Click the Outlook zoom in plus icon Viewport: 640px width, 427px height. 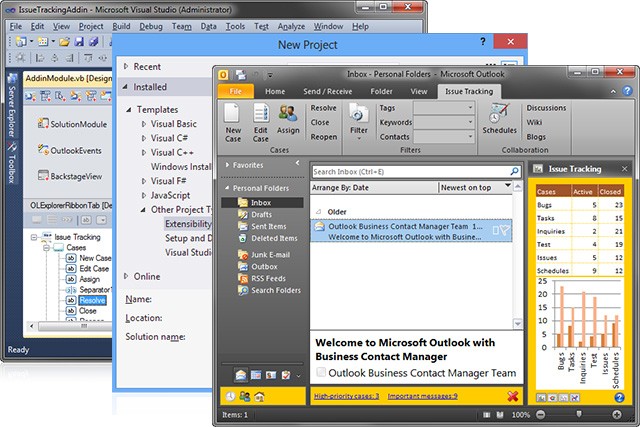pos(617,415)
